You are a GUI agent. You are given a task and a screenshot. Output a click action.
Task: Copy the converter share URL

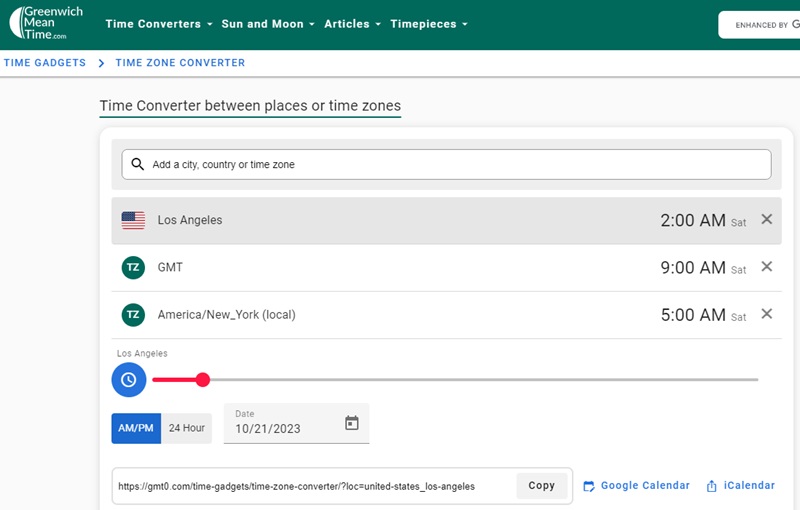tap(541, 486)
